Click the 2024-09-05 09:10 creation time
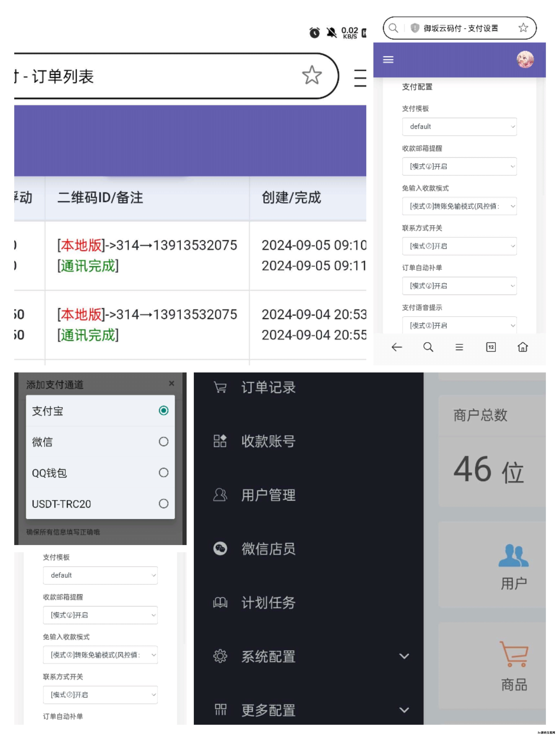Screen dimensions: 560x739 (x=314, y=245)
